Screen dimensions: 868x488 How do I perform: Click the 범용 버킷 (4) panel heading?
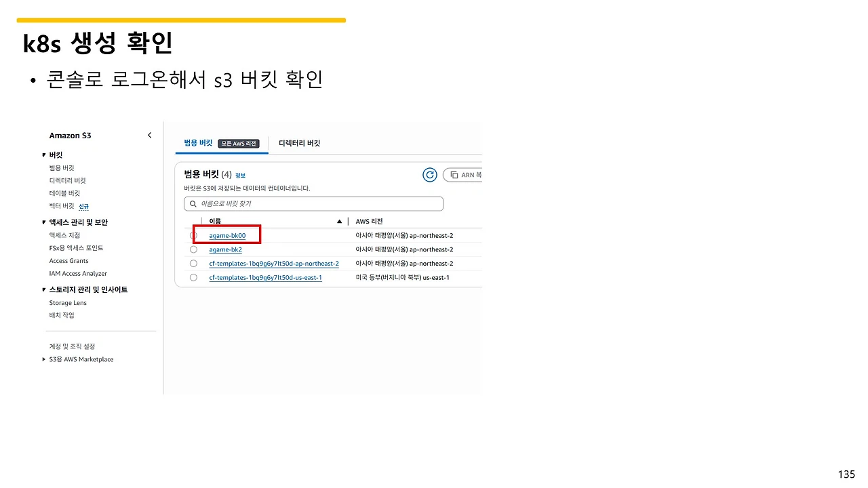(208, 175)
